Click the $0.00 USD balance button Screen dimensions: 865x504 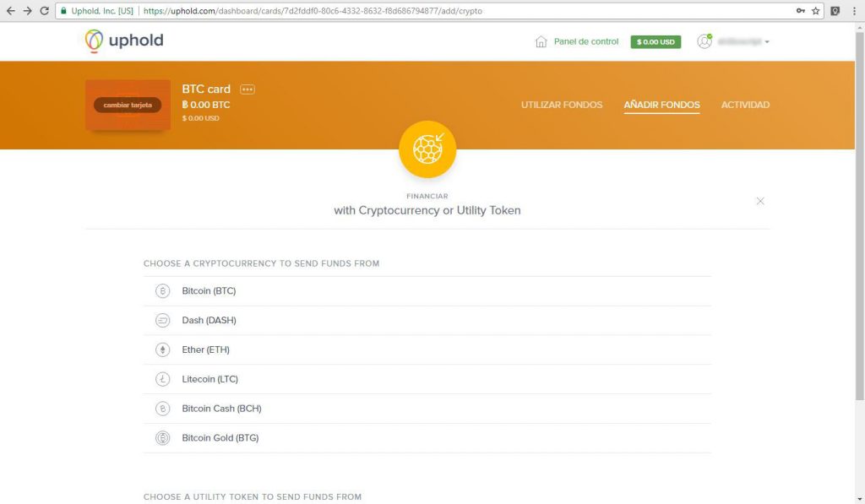point(656,42)
